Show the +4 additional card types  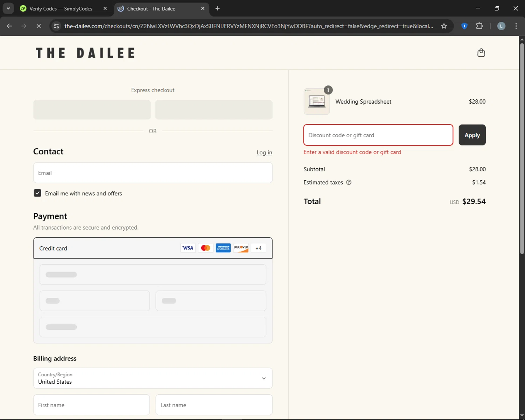coord(259,248)
